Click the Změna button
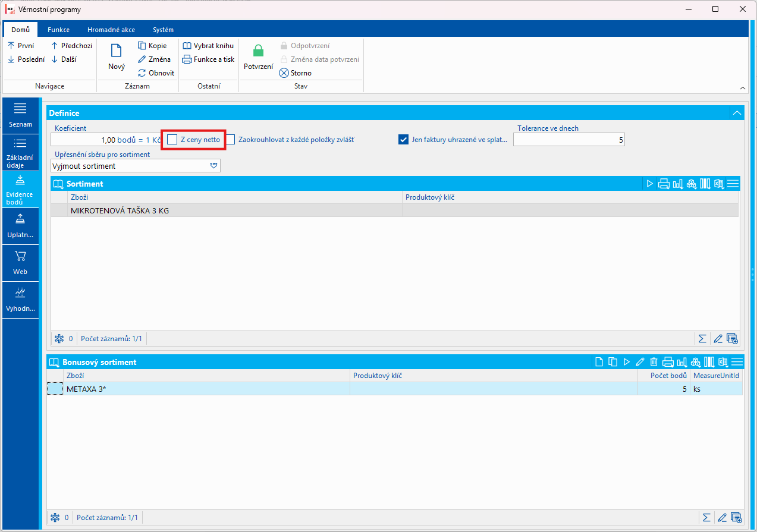Screen dimensions: 757x532 click(x=154, y=59)
